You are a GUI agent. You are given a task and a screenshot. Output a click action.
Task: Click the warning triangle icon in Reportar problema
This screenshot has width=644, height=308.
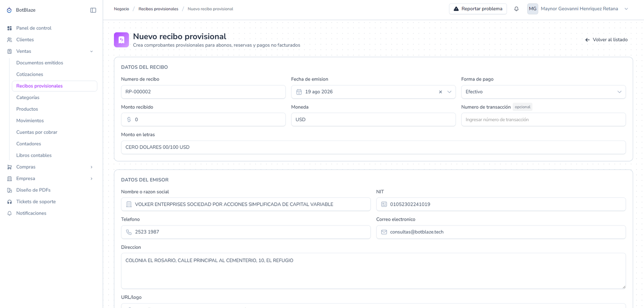coord(456,9)
